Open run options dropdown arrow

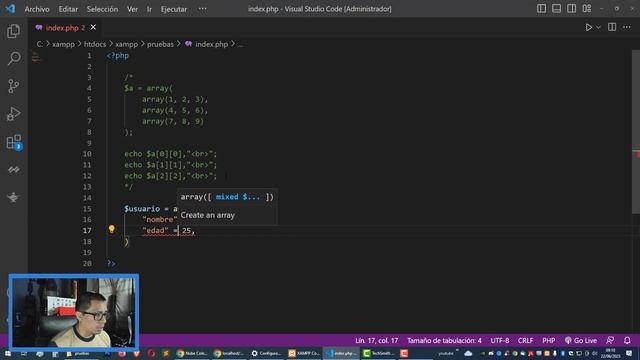point(598,27)
